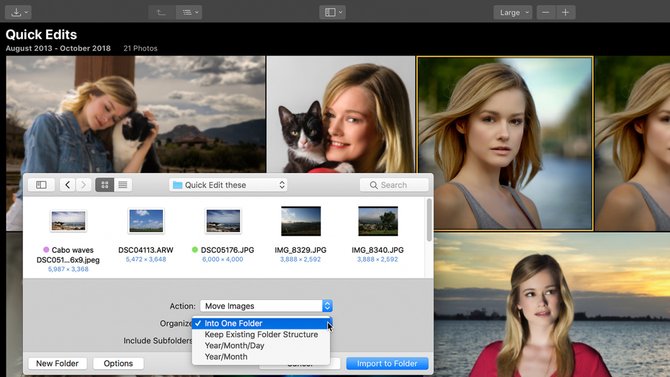Toggle the sidebar in the file dialog

pyautogui.click(x=41, y=185)
